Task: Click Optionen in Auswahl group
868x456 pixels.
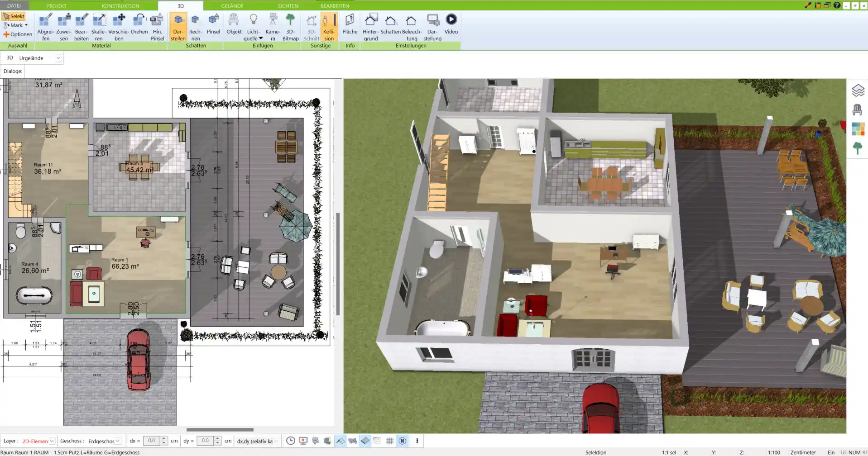Action: (18, 34)
